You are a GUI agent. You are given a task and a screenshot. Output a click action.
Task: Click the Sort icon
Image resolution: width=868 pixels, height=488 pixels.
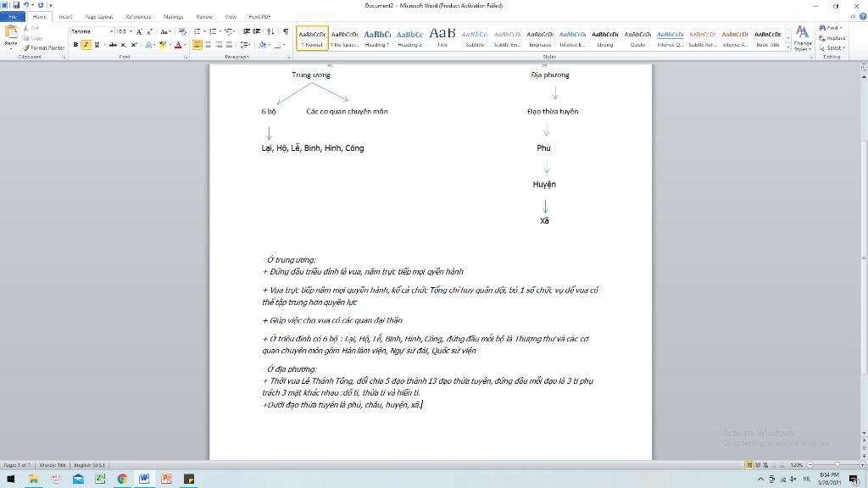click(x=270, y=31)
